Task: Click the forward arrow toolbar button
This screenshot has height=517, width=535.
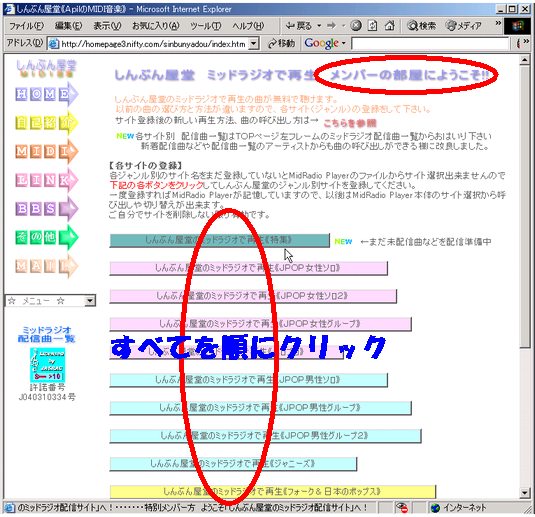Action: pyautogui.click(x=331, y=26)
